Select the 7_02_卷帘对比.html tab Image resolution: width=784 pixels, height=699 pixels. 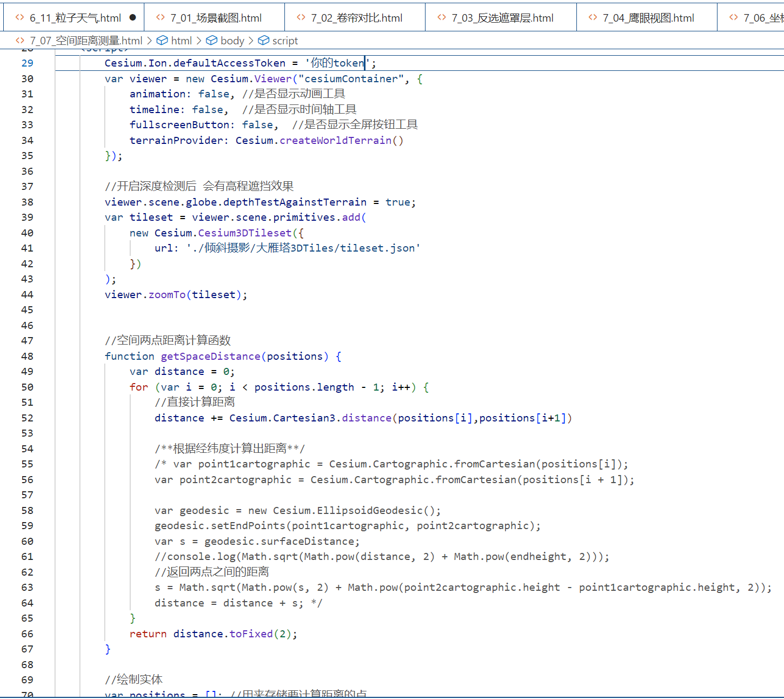[x=356, y=18]
